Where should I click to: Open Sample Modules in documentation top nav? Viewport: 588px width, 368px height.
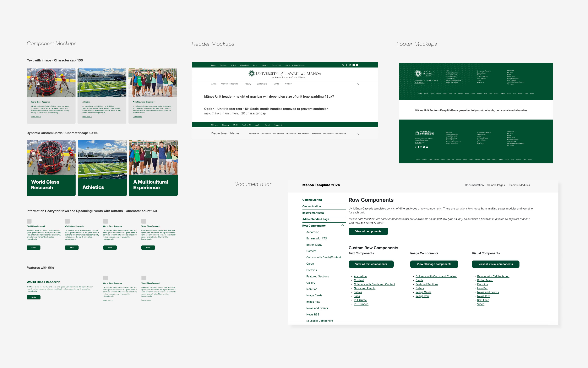tap(519, 185)
